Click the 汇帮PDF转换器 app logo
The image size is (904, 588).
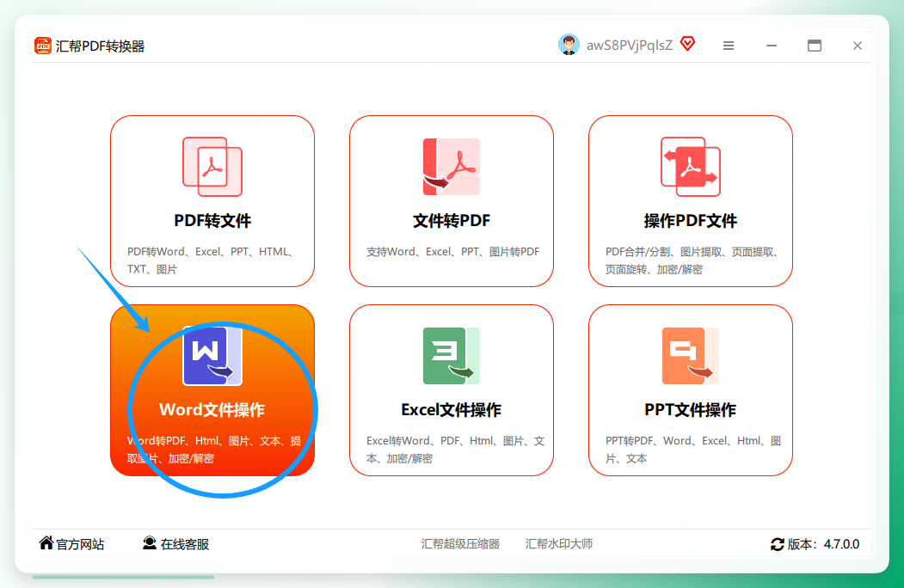(x=43, y=46)
